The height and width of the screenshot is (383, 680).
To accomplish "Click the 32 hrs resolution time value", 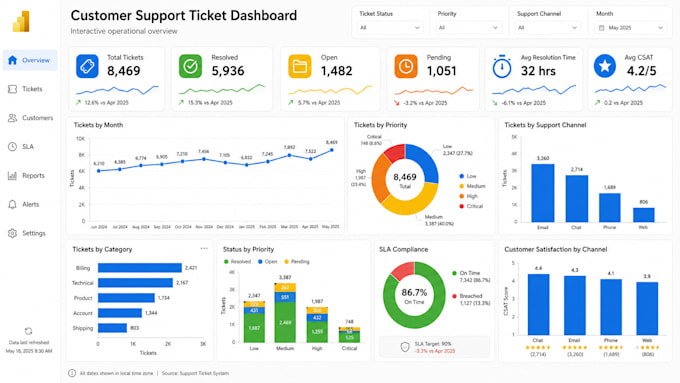I will pos(538,71).
